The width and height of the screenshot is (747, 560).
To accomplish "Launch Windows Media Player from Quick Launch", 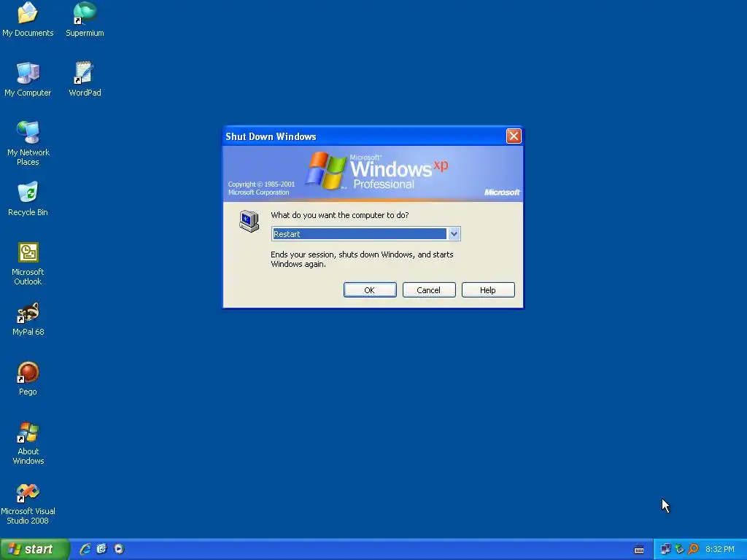I will [119, 549].
